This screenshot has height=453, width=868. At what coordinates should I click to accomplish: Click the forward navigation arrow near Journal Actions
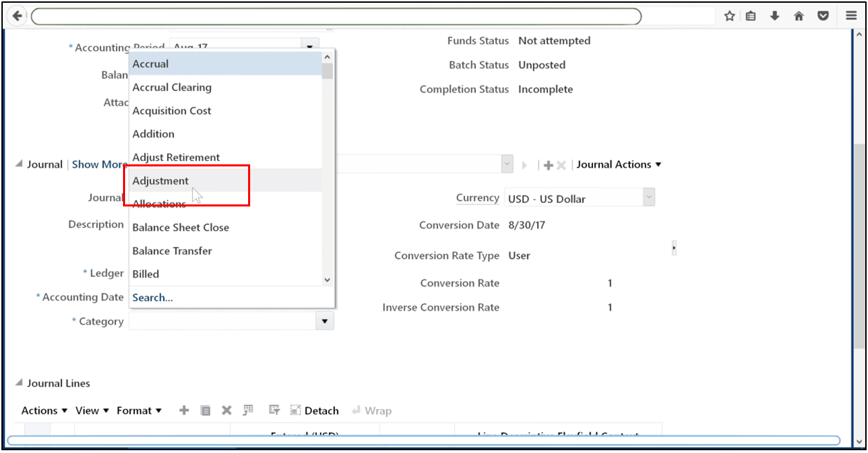(525, 164)
